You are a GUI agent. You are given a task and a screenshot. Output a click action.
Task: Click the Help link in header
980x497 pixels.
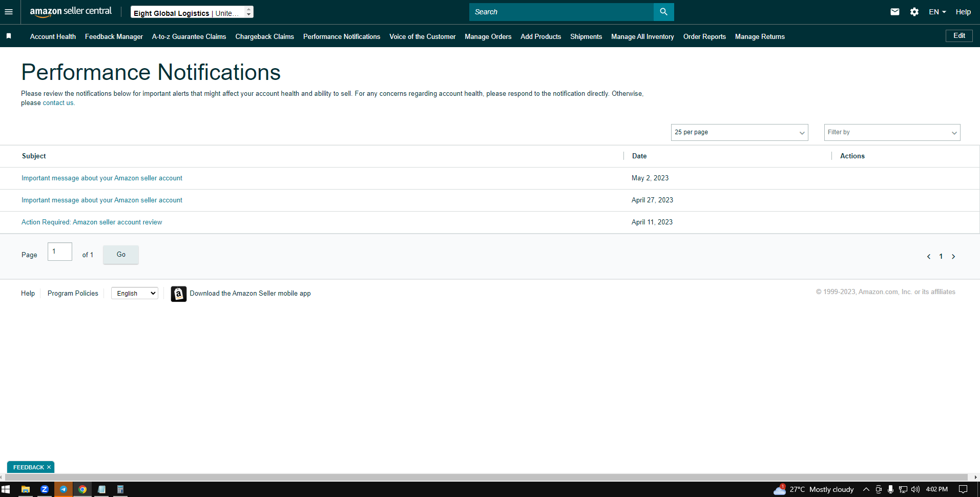[x=963, y=12]
